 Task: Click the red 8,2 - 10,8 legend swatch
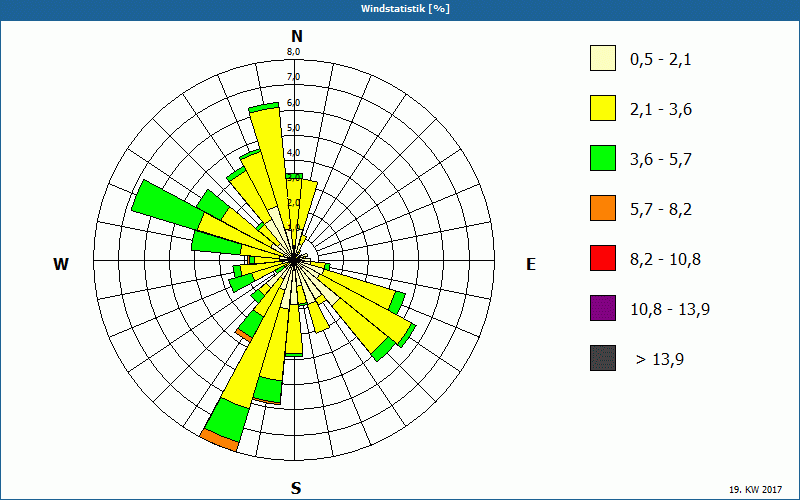coord(603,258)
